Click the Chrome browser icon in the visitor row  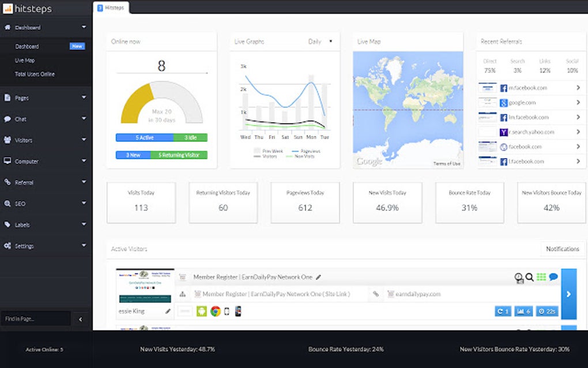[x=215, y=311]
